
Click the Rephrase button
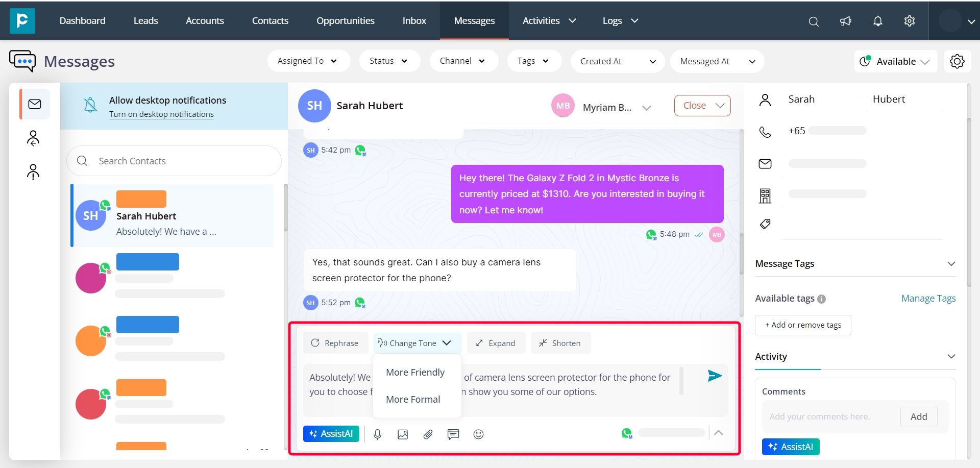coord(335,343)
